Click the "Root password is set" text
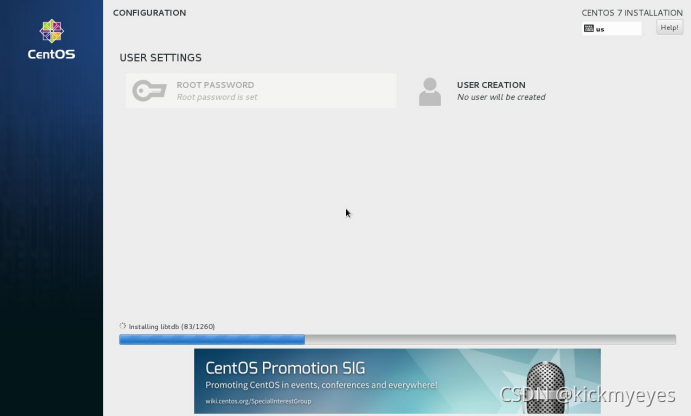The image size is (691, 416). [x=217, y=97]
